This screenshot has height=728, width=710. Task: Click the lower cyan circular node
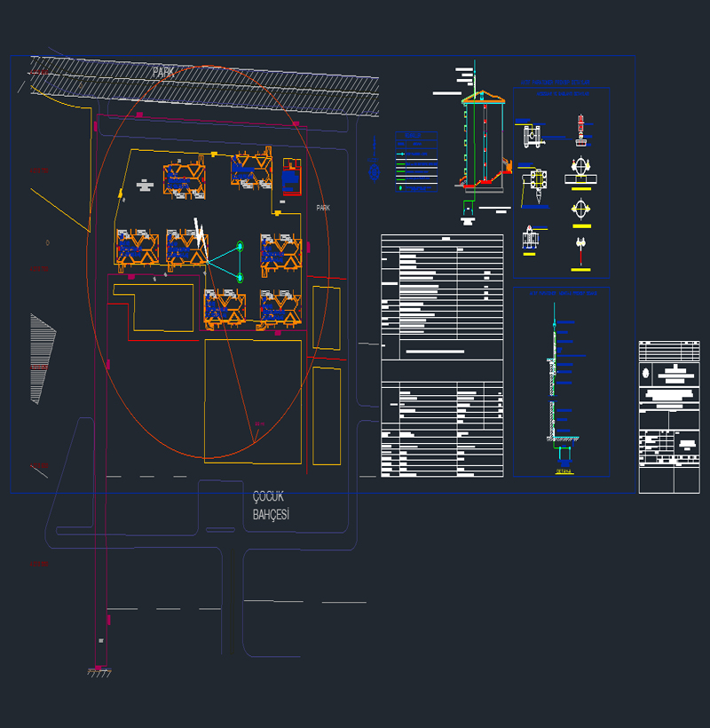[x=240, y=278]
